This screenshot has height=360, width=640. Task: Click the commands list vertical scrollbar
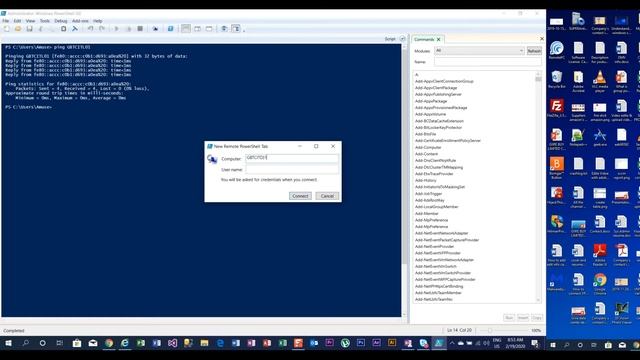click(x=538, y=187)
